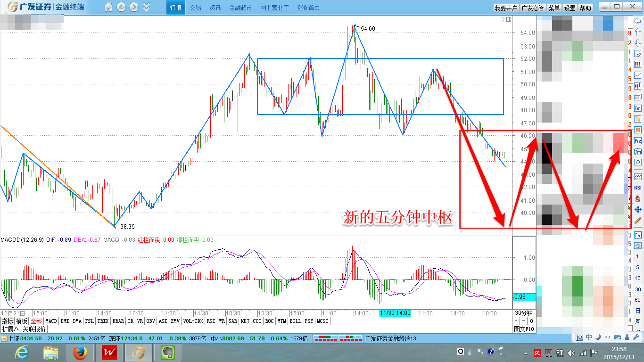
Task: Click the up arrow icon in the right sidebar
Action: [x=637, y=32]
